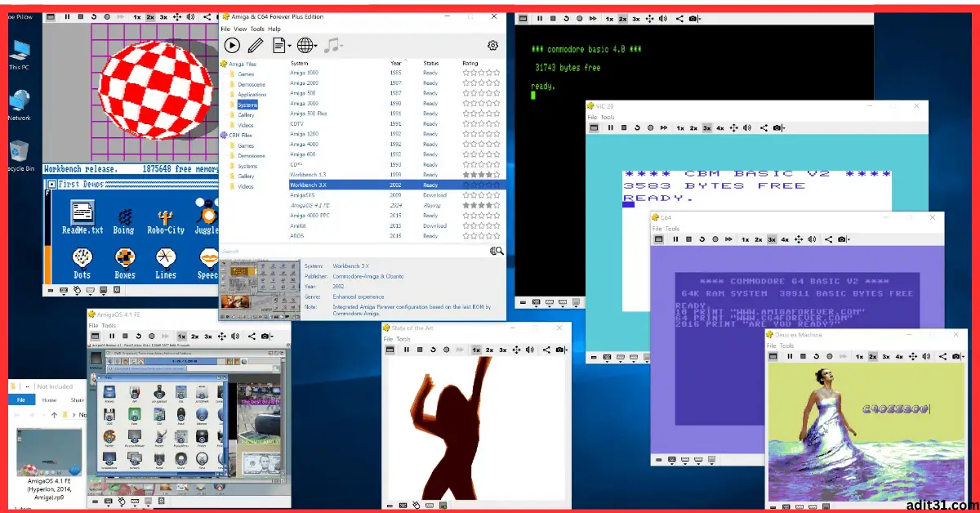
Task: Open Tools menu in C64 window
Action: (x=672, y=229)
